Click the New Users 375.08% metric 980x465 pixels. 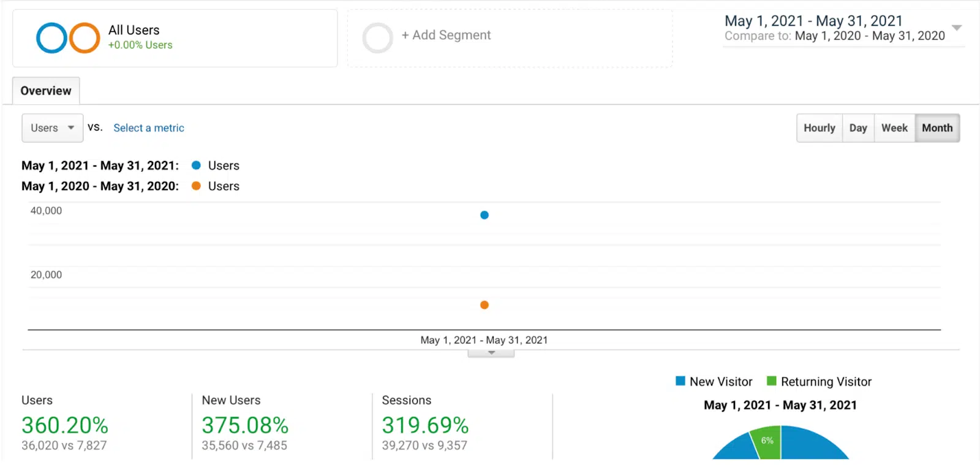tap(245, 425)
